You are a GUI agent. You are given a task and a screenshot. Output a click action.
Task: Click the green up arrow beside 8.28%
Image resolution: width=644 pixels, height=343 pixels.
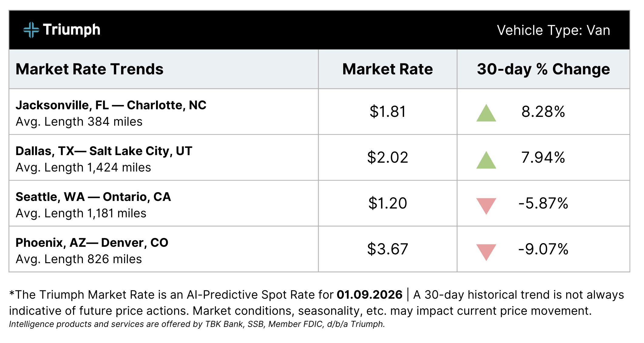[x=486, y=114]
